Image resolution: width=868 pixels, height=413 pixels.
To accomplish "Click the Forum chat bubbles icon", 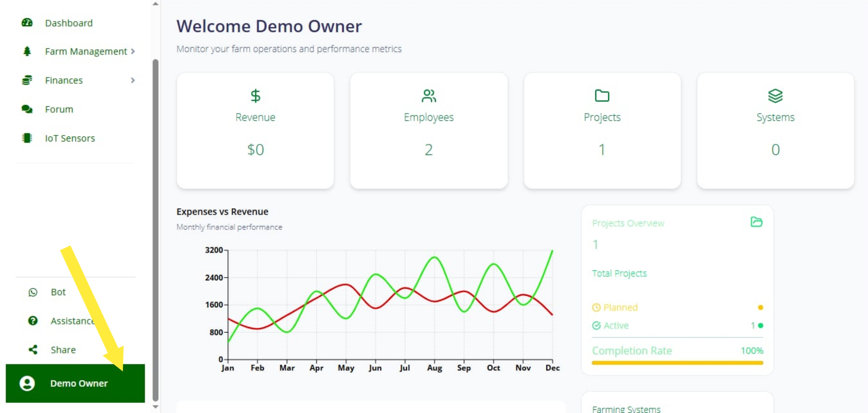I will pos(27,109).
